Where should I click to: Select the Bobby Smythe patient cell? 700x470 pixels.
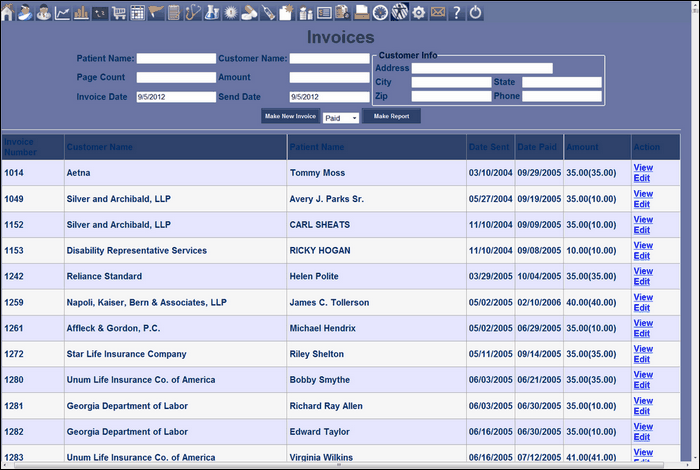click(x=376, y=380)
